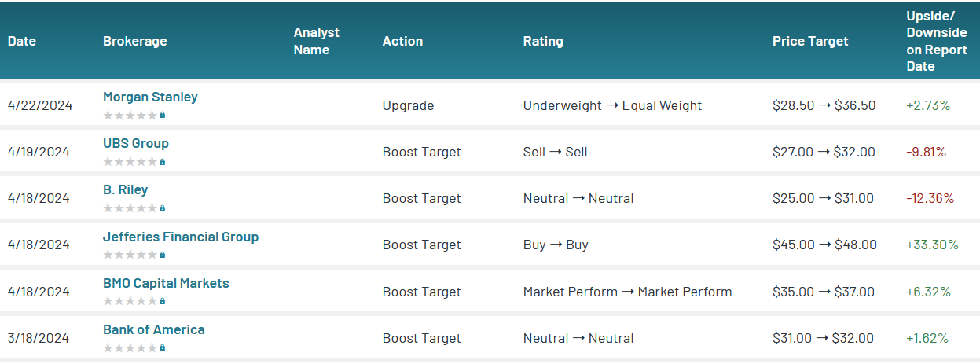This screenshot has height=364, width=980.
Task: Open the UBS Group brokerage link
Action: (x=135, y=144)
